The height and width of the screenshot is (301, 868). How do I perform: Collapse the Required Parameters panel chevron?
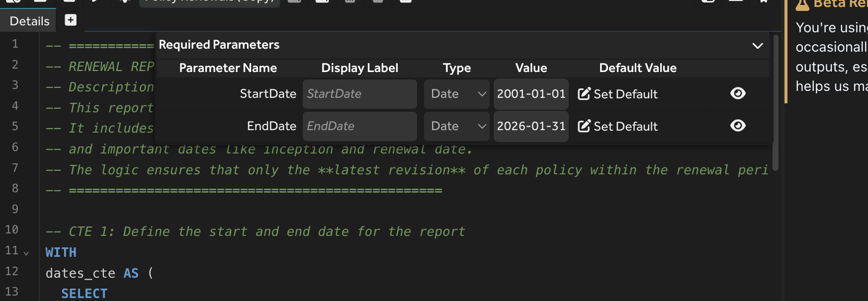click(757, 46)
